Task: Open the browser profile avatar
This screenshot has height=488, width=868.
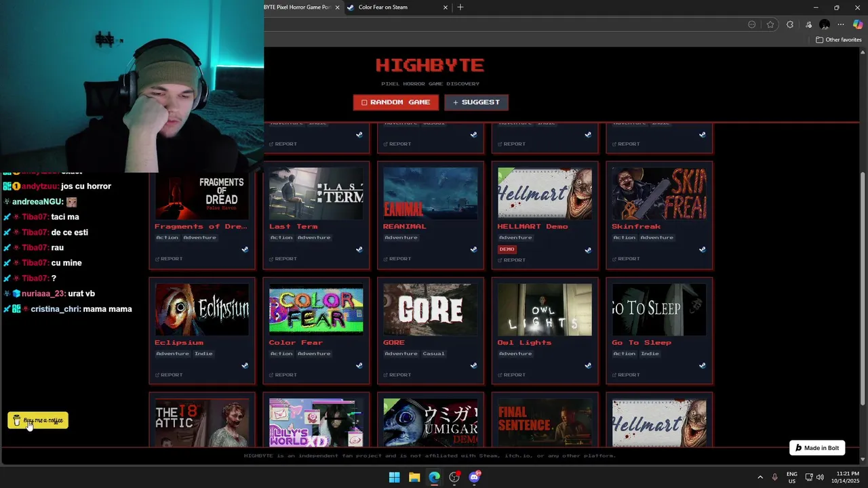Action: tap(825, 24)
